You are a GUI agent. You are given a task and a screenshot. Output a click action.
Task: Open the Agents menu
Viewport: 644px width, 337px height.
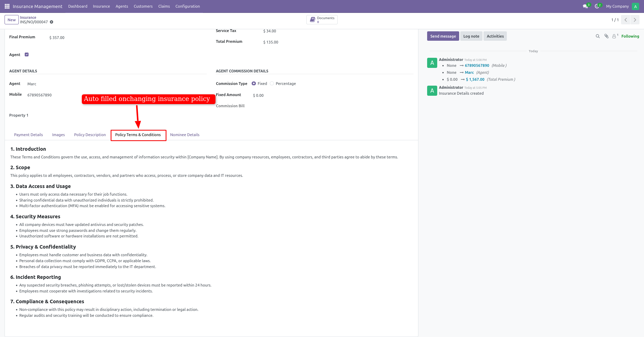[122, 6]
